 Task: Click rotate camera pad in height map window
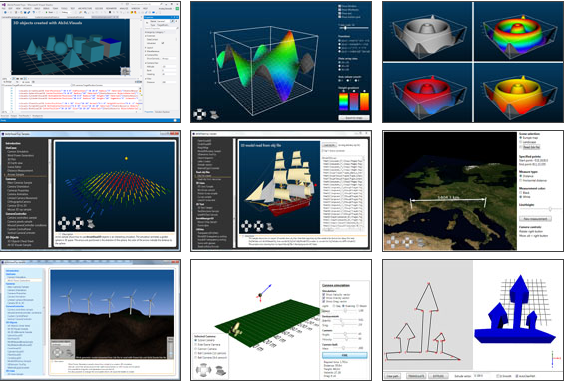coord(199,114)
